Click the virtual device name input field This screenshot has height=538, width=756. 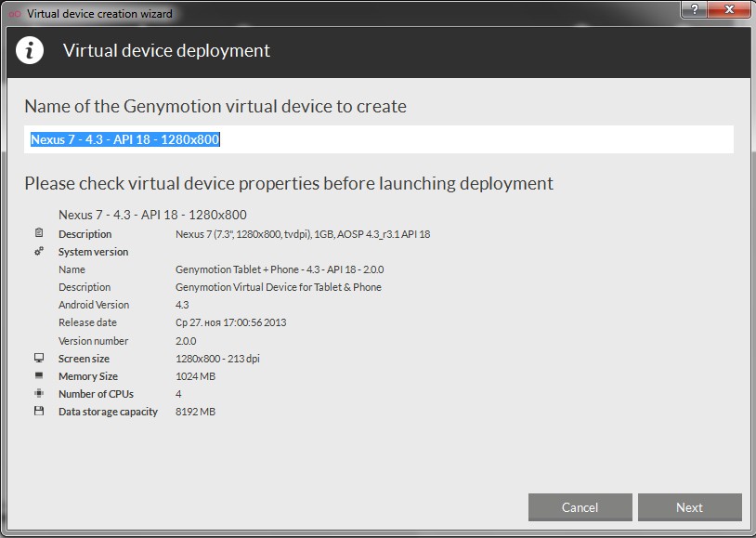[379, 139]
